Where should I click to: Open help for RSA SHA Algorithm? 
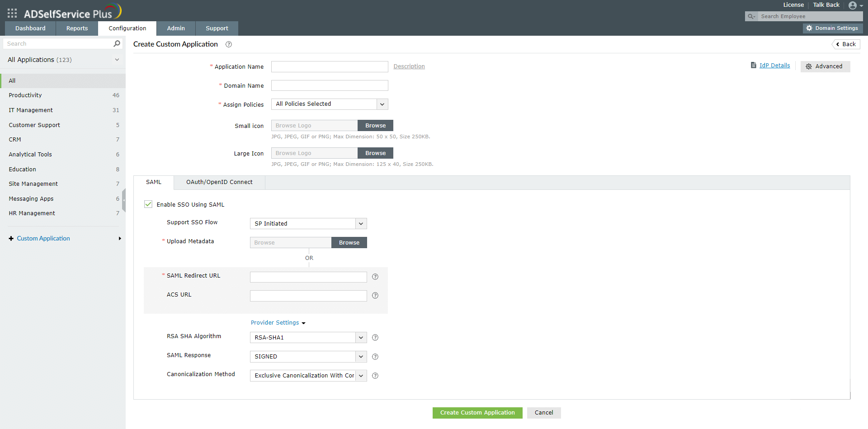click(375, 337)
